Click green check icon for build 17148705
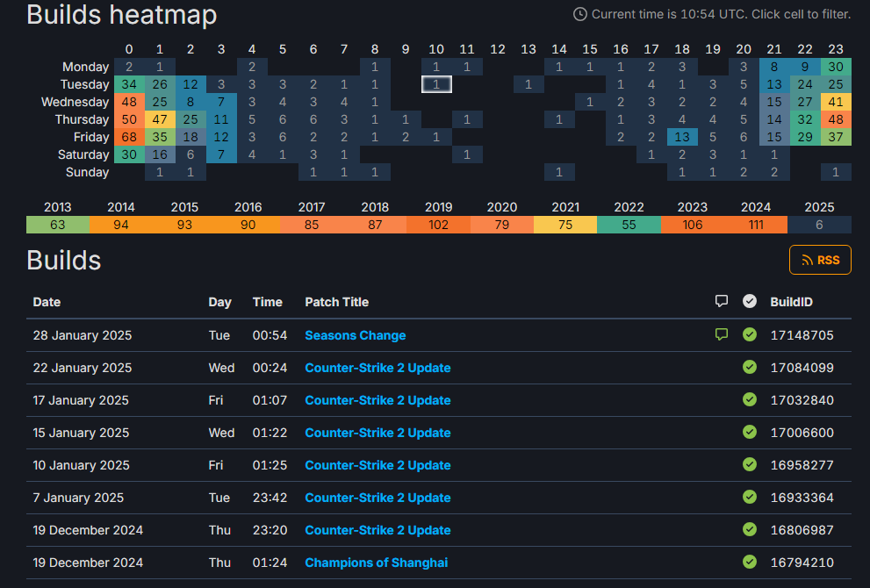Viewport: 870px width, 588px height. coord(749,334)
